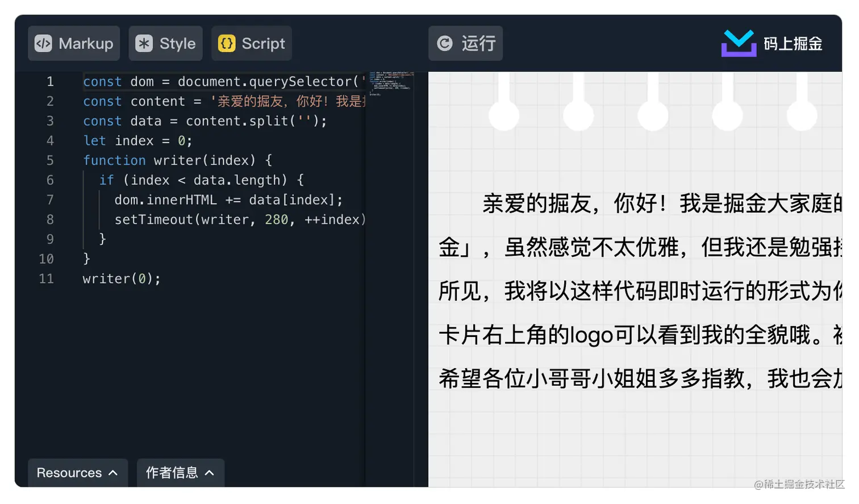Click the Markup code brackets icon

pos(43,44)
